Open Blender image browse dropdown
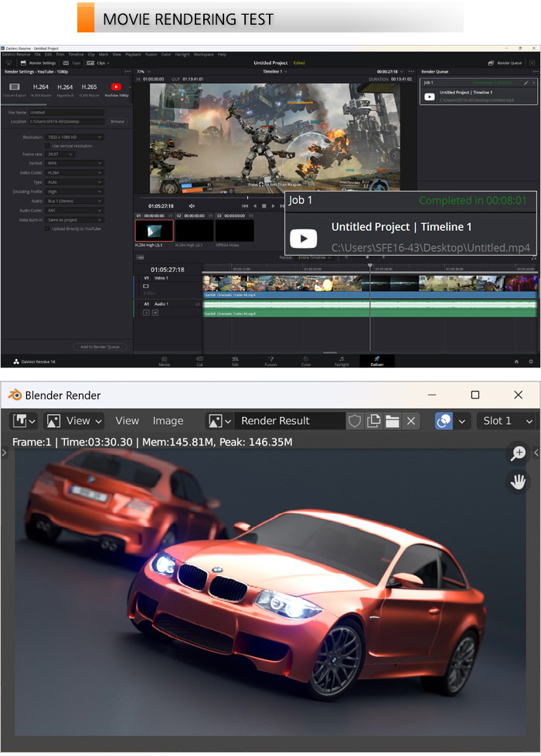The image size is (541, 756). pyautogui.click(x=219, y=421)
